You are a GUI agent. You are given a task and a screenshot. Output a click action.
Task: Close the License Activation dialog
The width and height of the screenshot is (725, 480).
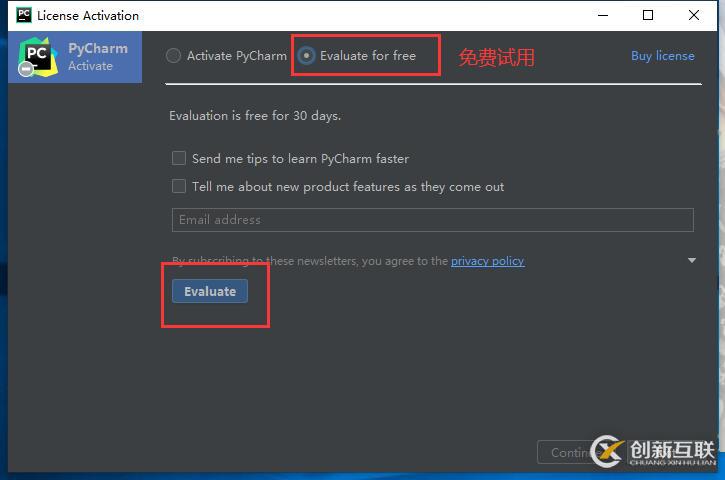(694, 15)
